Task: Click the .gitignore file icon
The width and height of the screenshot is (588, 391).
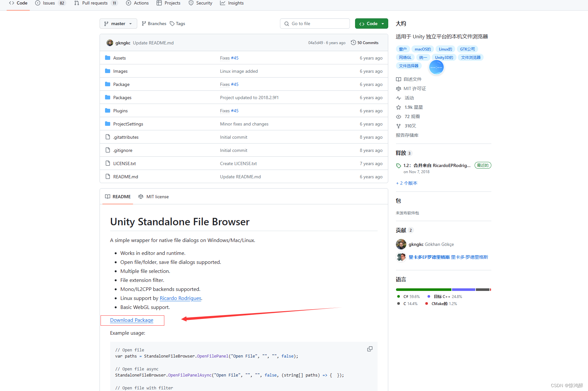Action: [x=108, y=150]
